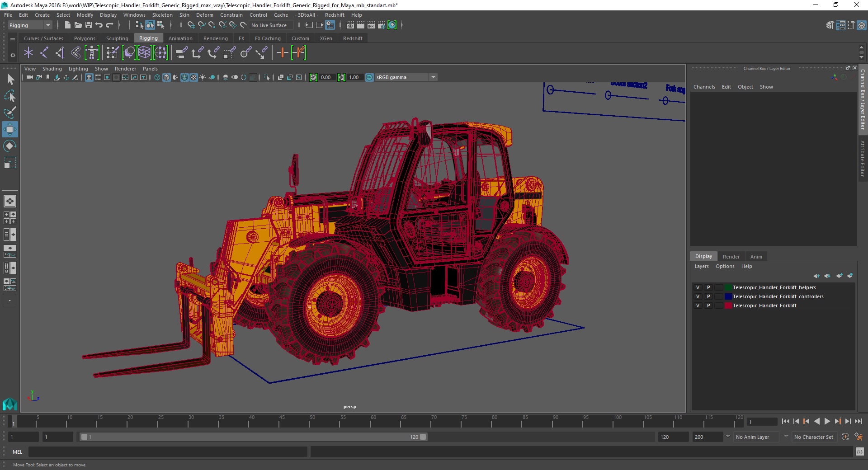Toggle V box of Telescopic_Handler_Forklift layer

tap(698, 305)
